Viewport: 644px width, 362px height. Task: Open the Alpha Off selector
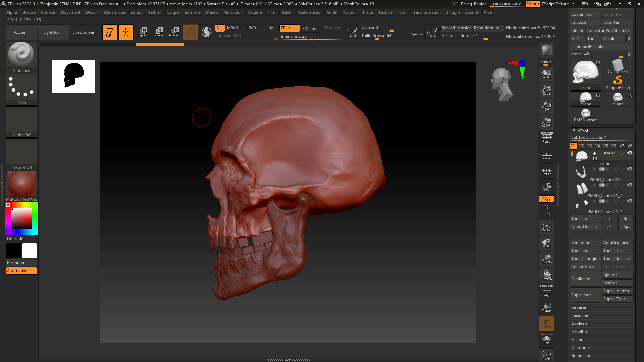pos(21,122)
